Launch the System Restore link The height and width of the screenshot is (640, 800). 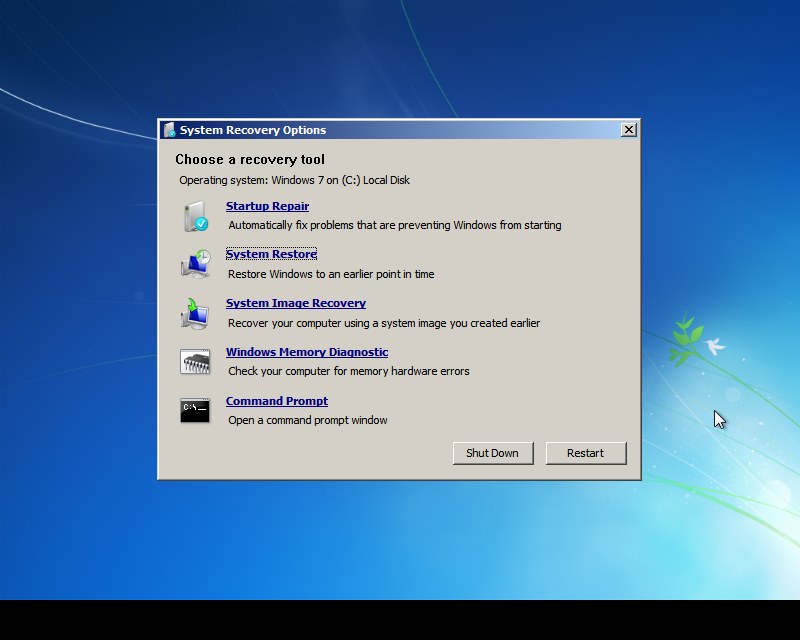click(x=271, y=254)
